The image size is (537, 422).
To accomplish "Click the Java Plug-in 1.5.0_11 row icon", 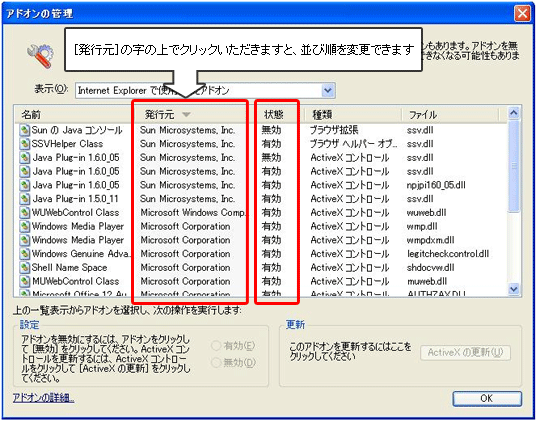I will 25,199.
